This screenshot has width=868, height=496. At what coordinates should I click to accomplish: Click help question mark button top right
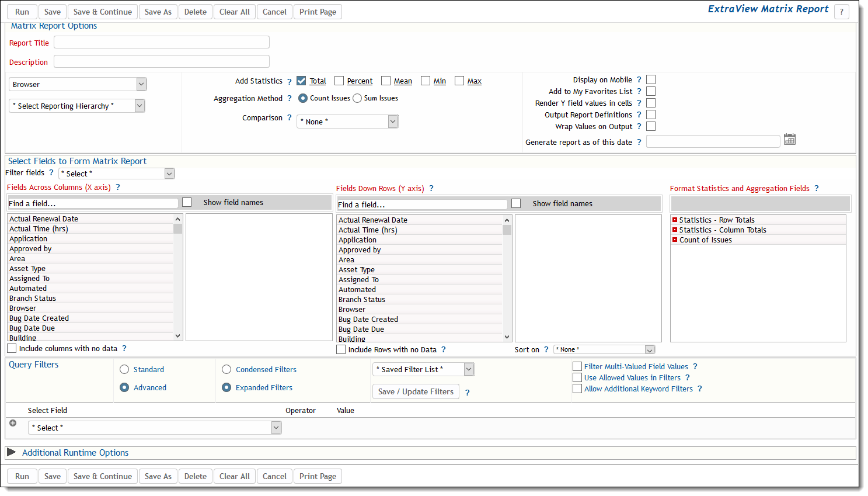[x=841, y=12]
